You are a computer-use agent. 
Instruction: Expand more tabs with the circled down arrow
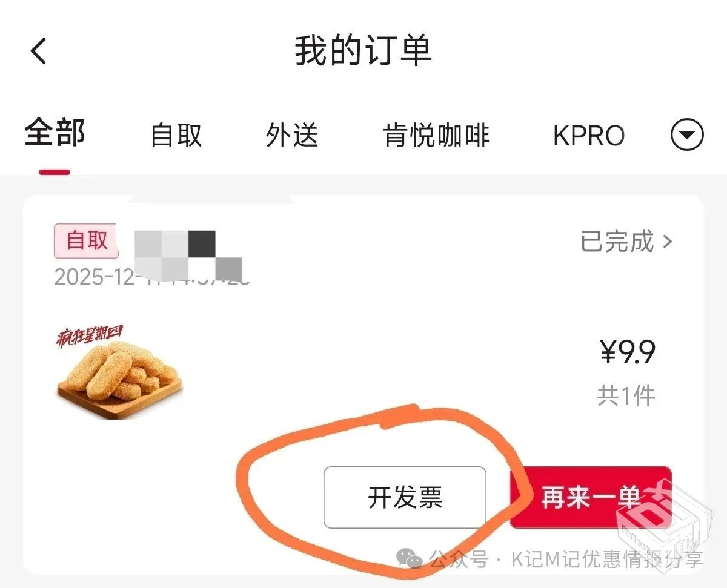[x=687, y=134]
